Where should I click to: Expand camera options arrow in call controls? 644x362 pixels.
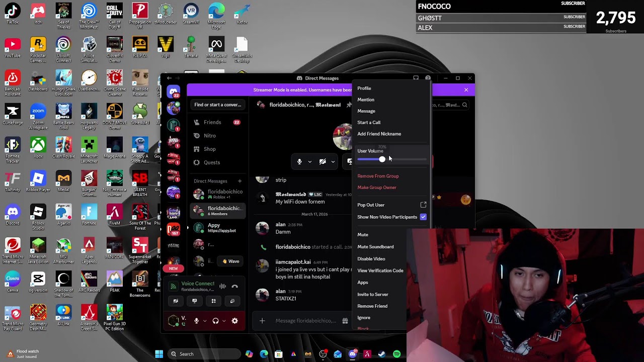tap(333, 162)
